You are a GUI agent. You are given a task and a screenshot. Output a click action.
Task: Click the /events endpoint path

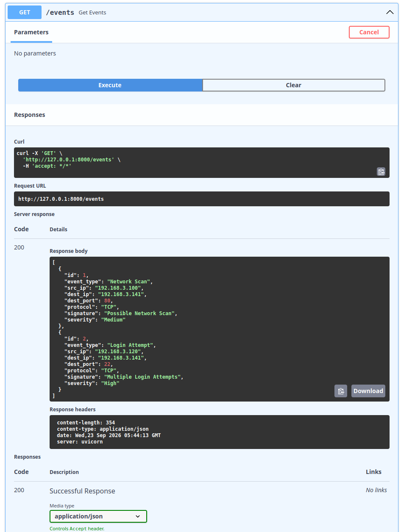pos(60,12)
